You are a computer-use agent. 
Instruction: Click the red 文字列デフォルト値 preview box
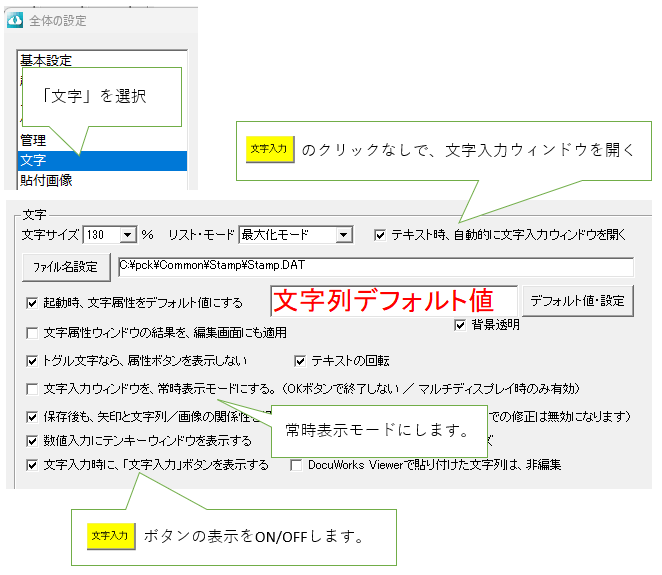(394, 300)
